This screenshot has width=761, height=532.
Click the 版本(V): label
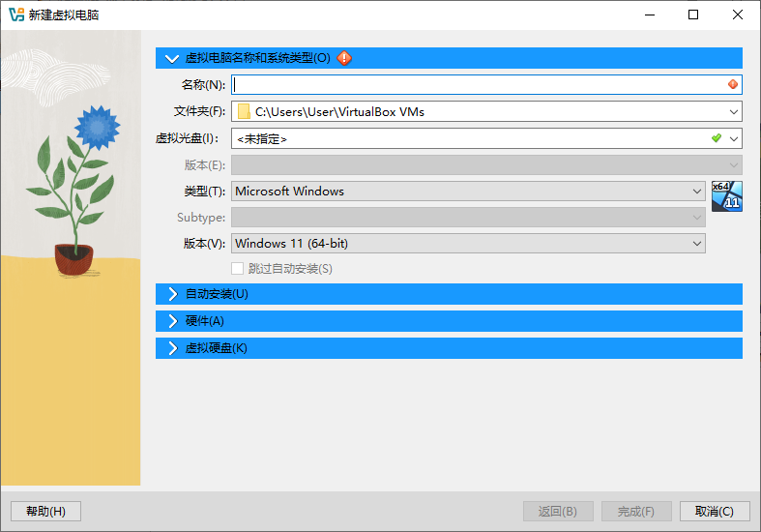pos(204,243)
